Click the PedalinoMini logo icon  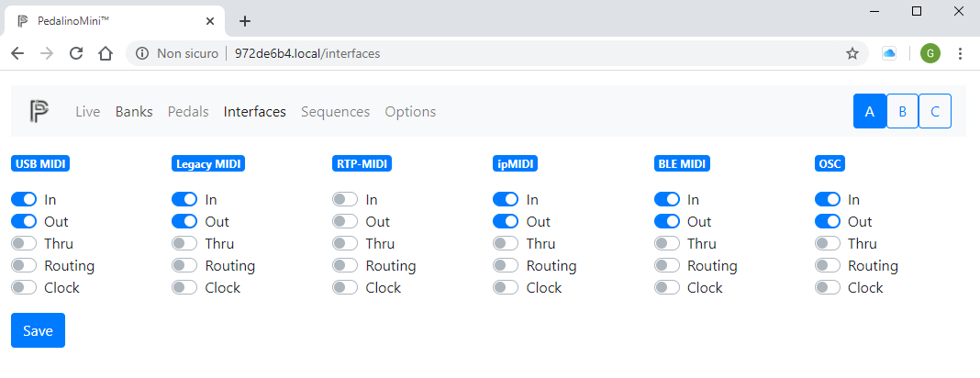tap(39, 111)
